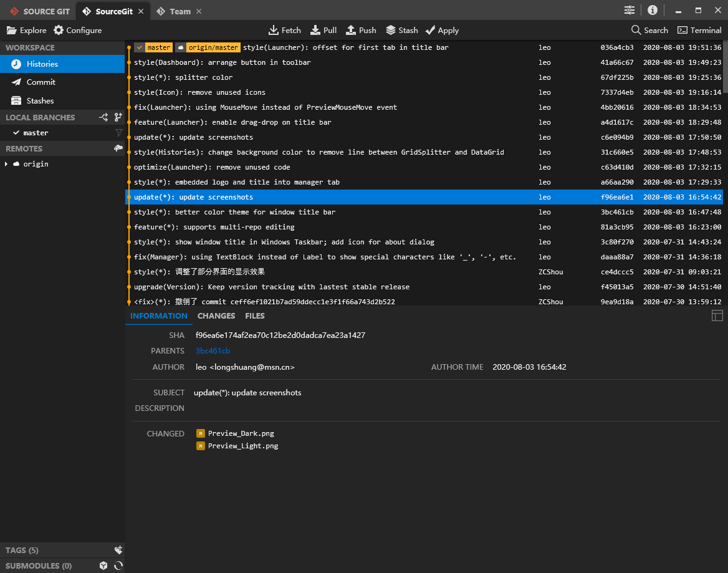This screenshot has height=573, width=728.
Task: Expand the TAGS (5) section
Action: 22,550
